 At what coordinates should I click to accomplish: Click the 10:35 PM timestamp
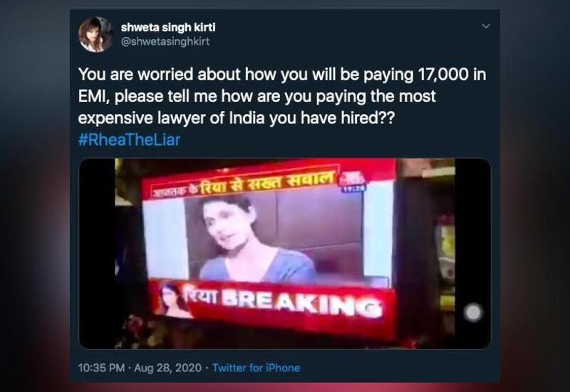pyautogui.click(x=101, y=368)
